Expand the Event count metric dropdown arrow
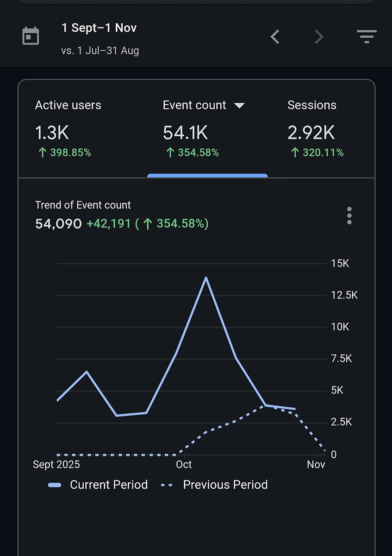392x556 pixels. [x=239, y=106]
